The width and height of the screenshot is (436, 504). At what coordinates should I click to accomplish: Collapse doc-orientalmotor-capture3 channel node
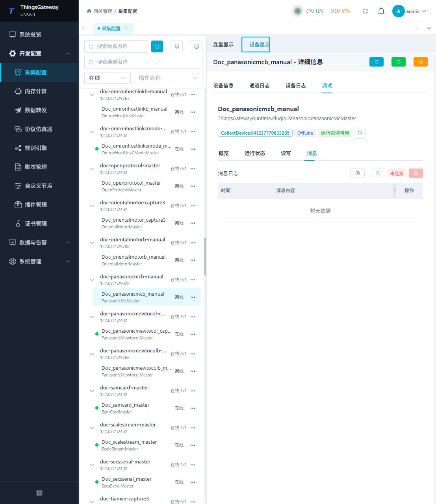click(x=92, y=206)
